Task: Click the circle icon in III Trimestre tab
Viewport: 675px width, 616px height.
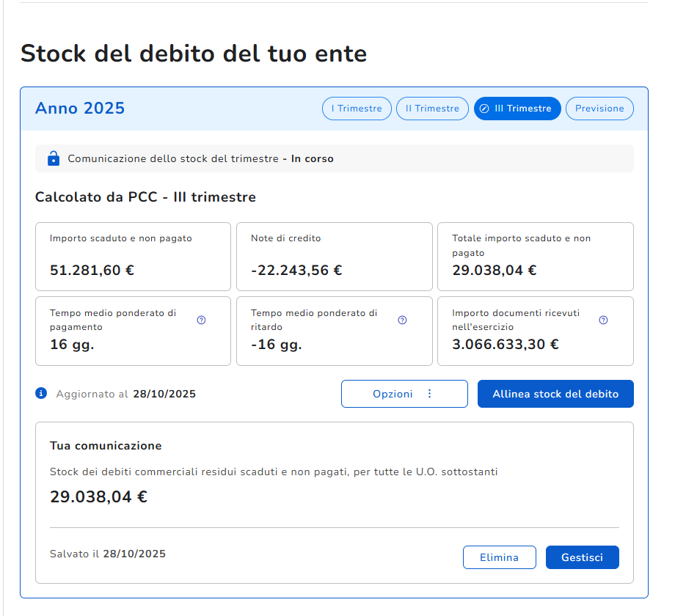Action: click(484, 109)
